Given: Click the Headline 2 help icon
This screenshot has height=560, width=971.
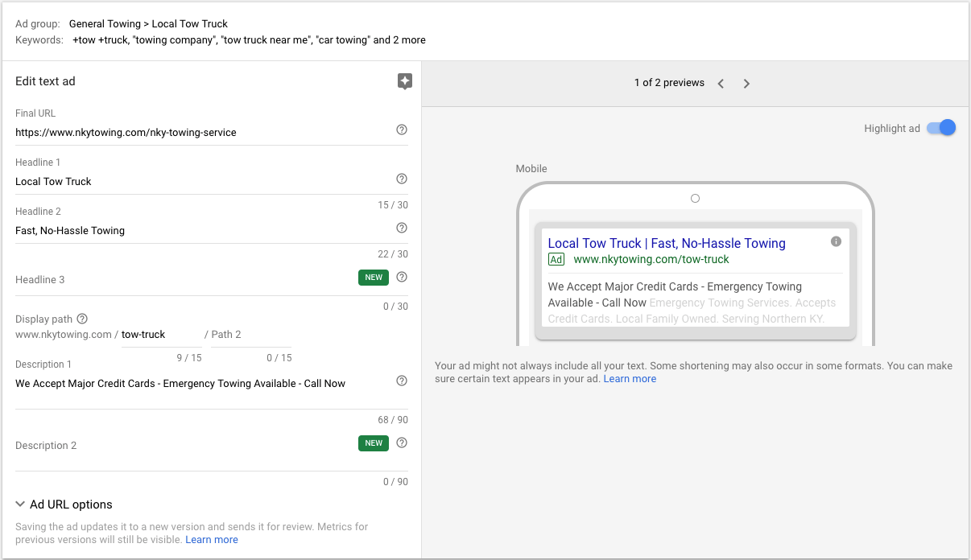Looking at the screenshot, I should [402, 228].
